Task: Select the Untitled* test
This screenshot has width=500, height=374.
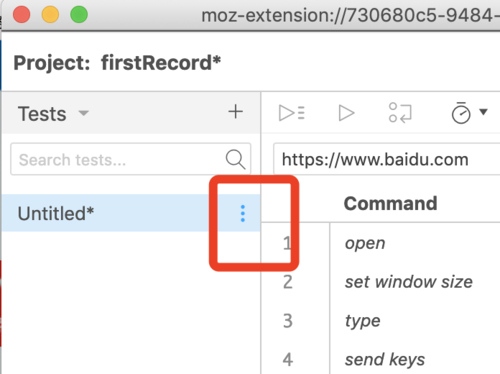Action: 131,213
